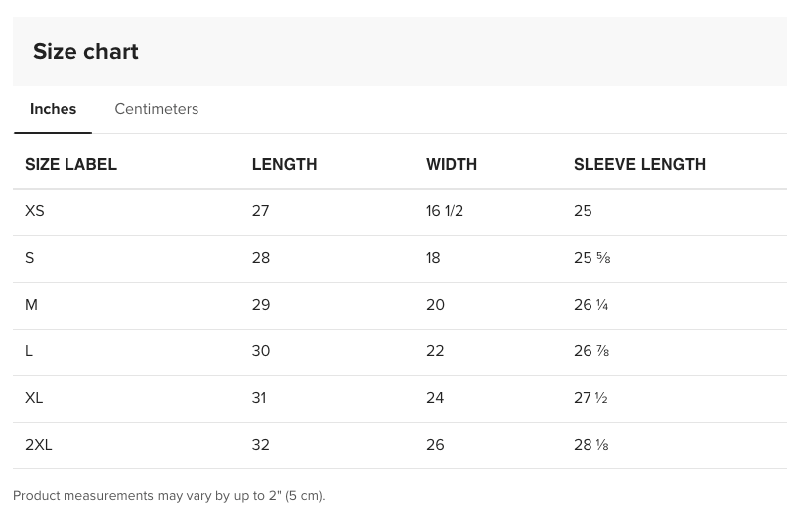Select the XS size row label
The height and width of the screenshot is (532, 787).
tap(35, 211)
